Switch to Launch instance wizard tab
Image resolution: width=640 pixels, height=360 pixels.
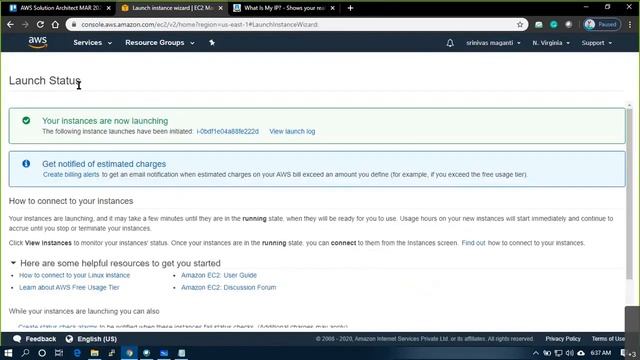pos(171,8)
